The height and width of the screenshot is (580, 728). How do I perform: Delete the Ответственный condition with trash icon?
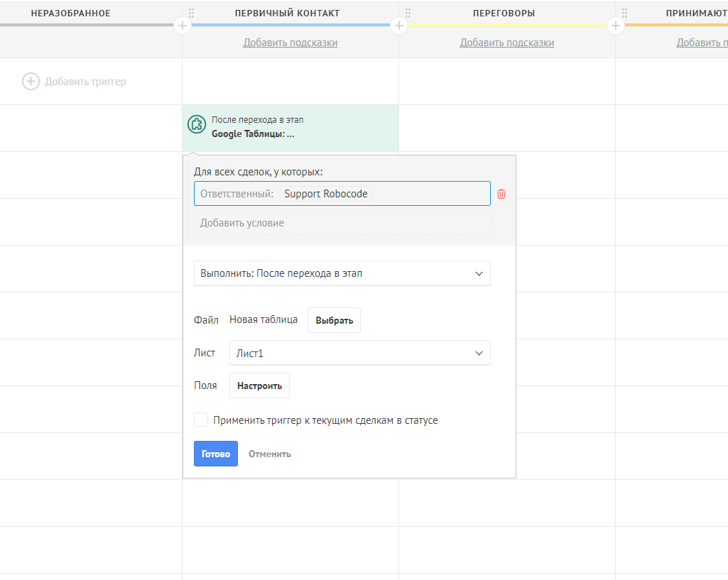click(x=501, y=194)
